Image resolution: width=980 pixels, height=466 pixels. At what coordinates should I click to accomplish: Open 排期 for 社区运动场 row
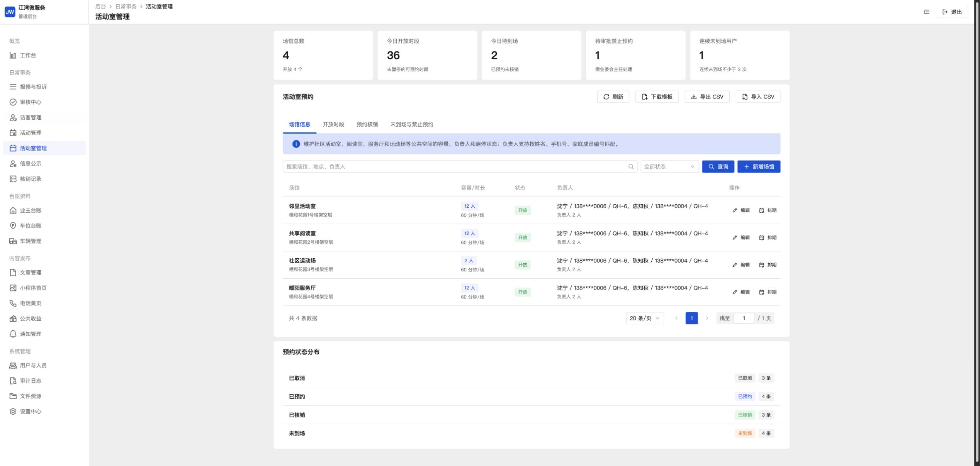pos(768,265)
